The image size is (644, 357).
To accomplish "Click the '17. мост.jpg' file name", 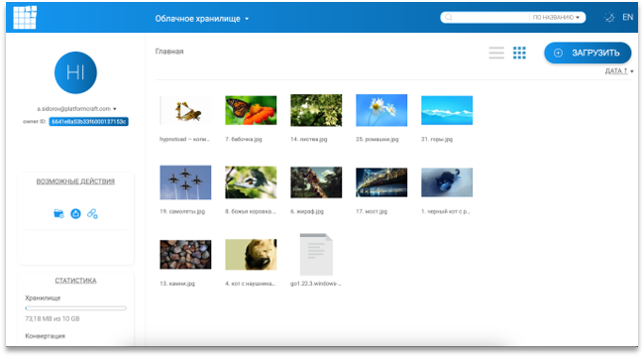I will [x=372, y=211].
